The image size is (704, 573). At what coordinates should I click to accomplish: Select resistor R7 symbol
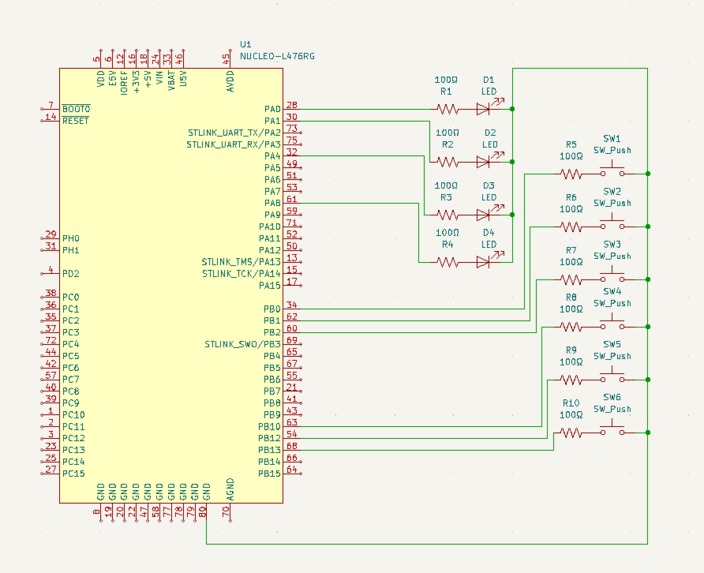[x=571, y=279]
